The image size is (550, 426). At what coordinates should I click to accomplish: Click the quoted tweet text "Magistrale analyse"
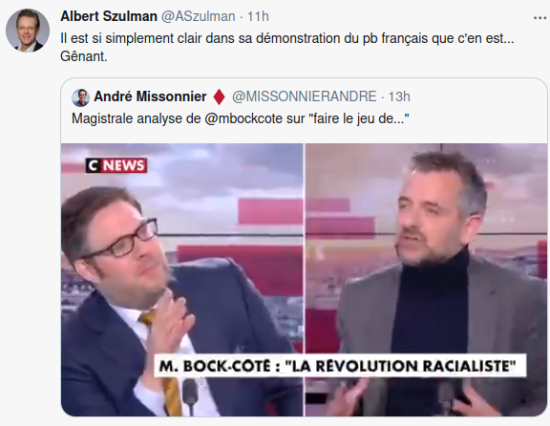point(240,119)
